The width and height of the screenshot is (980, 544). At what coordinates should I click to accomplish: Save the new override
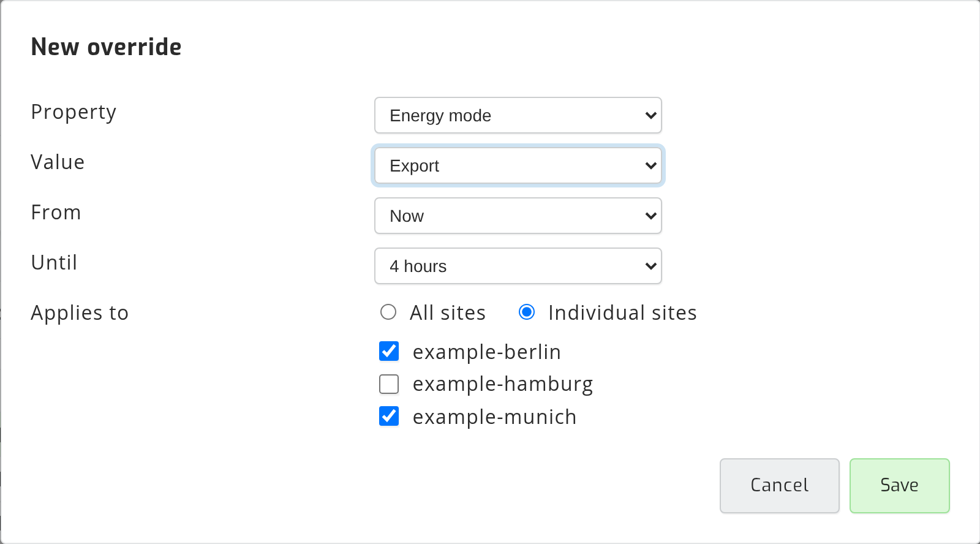pyautogui.click(x=900, y=486)
